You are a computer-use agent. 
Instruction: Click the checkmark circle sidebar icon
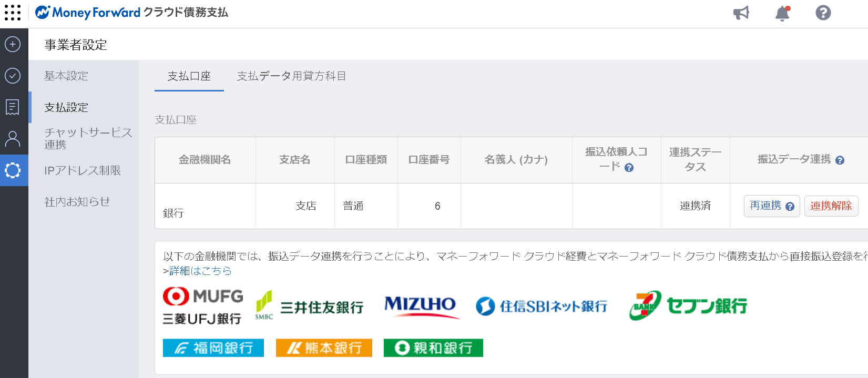tap(13, 76)
